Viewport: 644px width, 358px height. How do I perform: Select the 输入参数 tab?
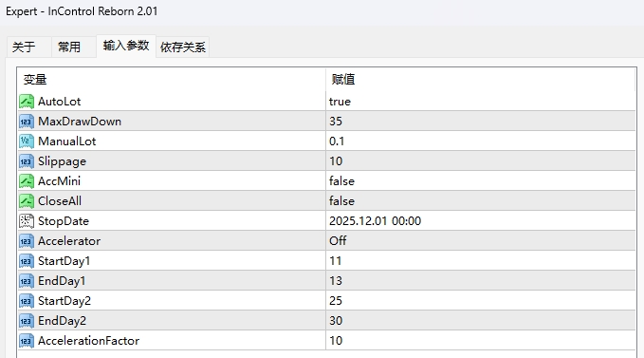point(126,46)
